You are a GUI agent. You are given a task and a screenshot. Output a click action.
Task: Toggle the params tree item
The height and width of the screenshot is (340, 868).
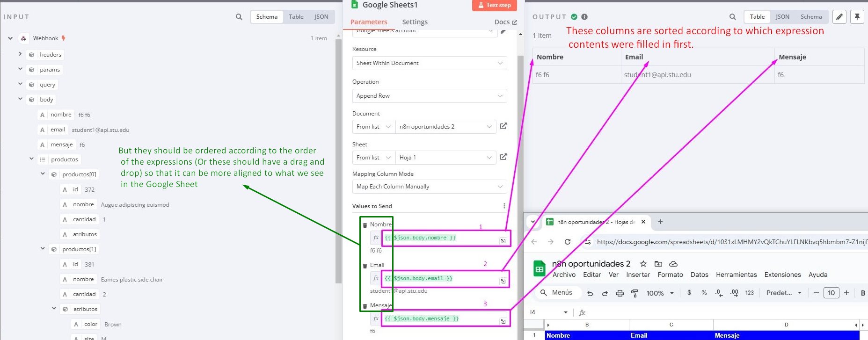click(x=20, y=69)
